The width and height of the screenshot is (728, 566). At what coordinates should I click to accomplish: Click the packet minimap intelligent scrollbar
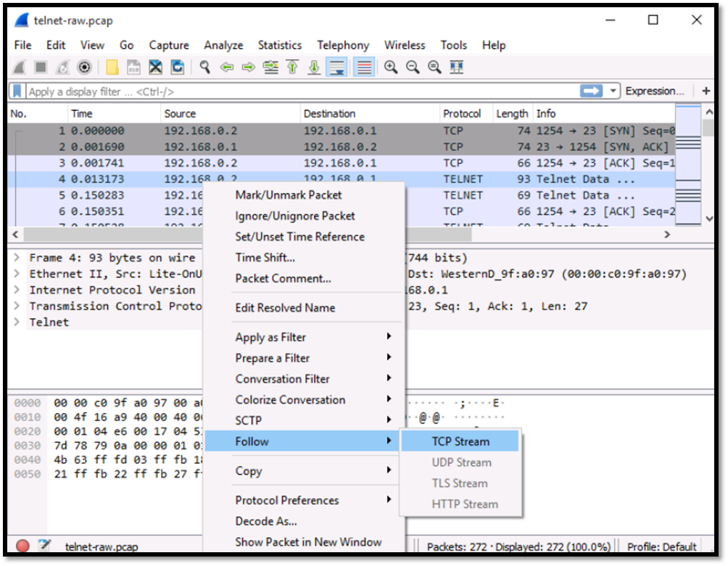688,166
